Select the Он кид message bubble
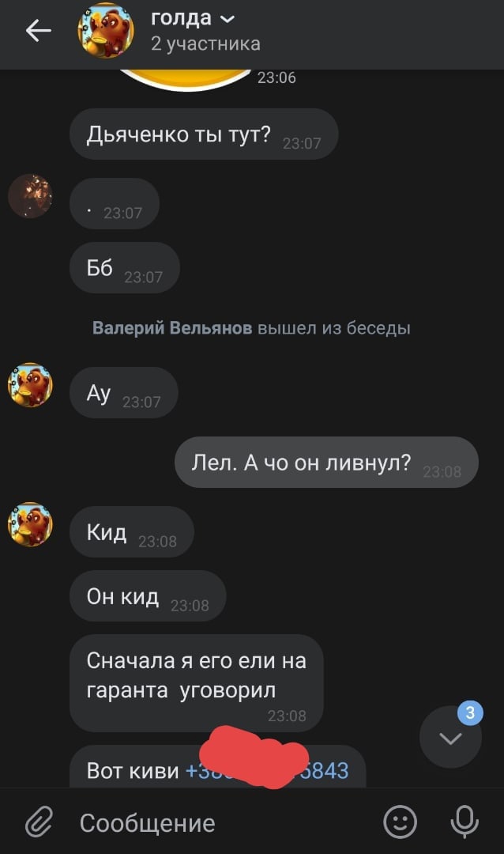 [x=148, y=596]
